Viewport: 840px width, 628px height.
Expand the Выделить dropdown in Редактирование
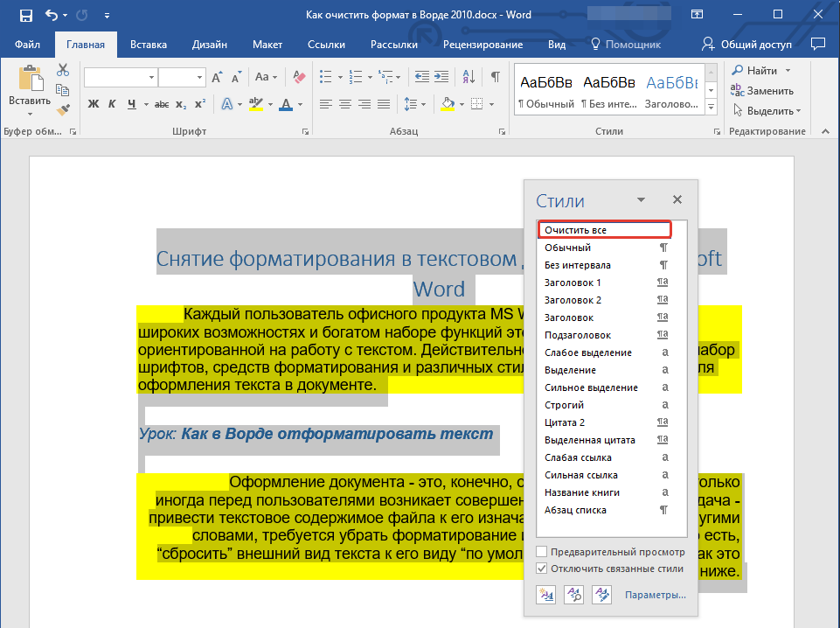pos(798,111)
